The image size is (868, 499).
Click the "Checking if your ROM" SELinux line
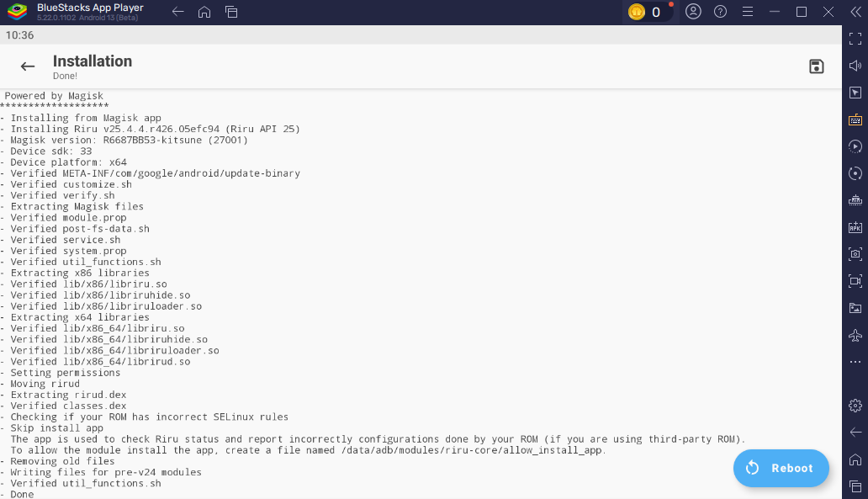(145, 417)
